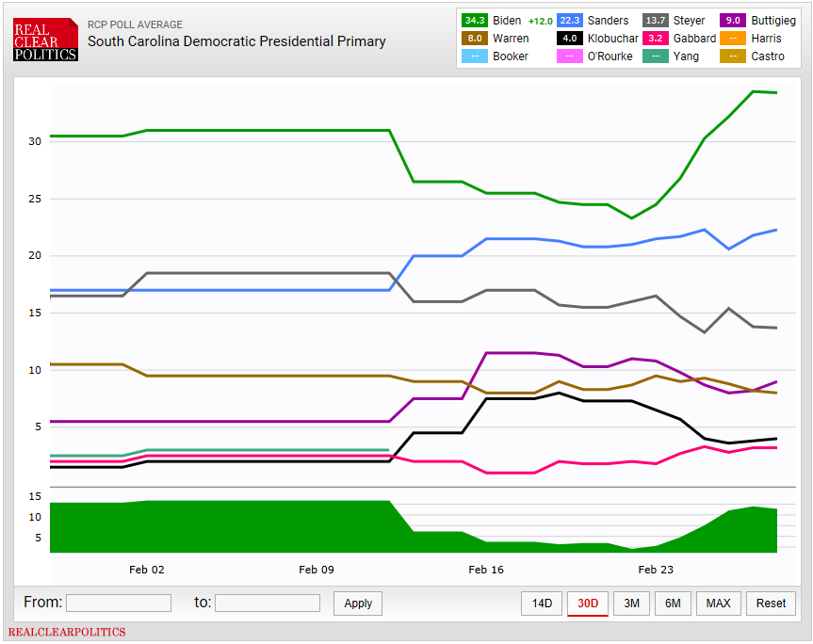This screenshot has width=813, height=644.
Task: Open the REALCLEARPOLITICS footer link
Action: (x=67, y=632)
